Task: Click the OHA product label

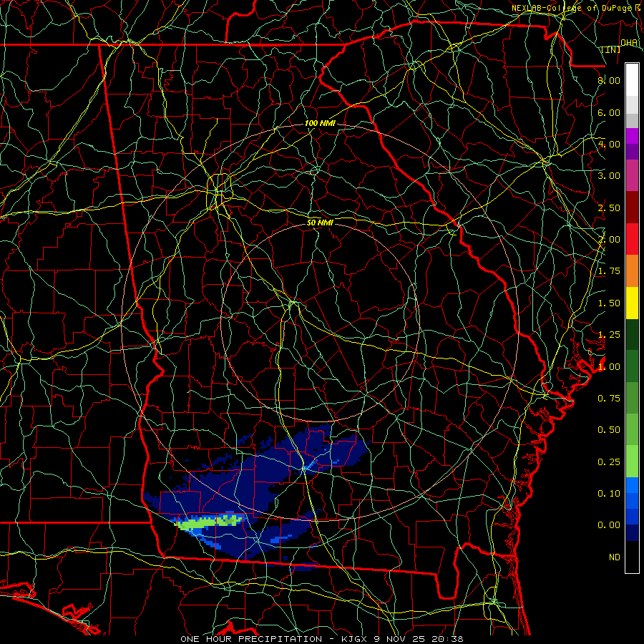Action: tap(629, 43)
